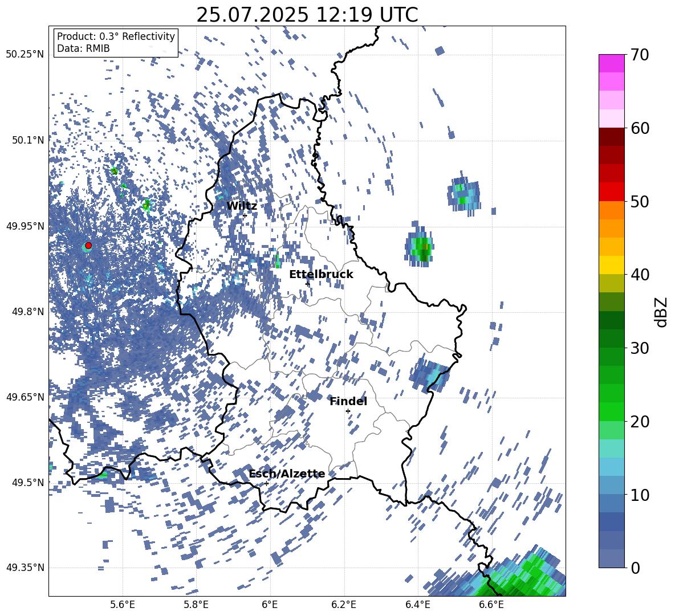Click the 50.1°N latitude label
This screenshot has width=675, height=616.
[x=27, y=140]
